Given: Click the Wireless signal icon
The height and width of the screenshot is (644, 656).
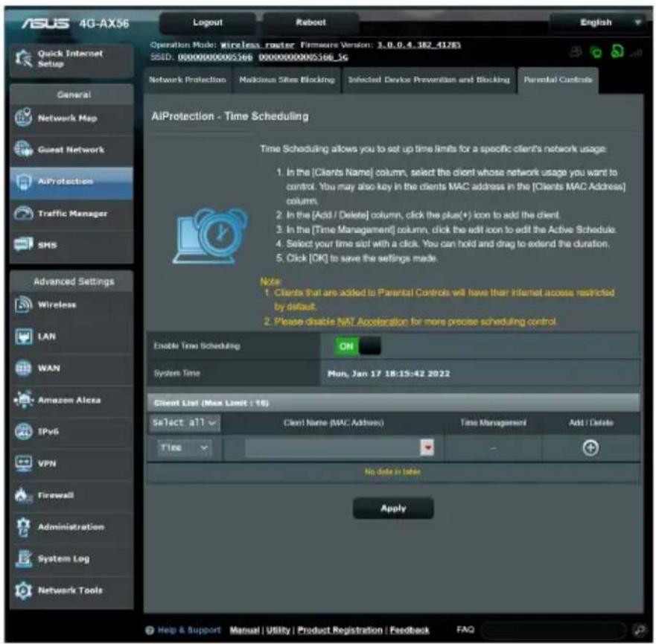Looking at the screenshot, I should tap(23, 305).
